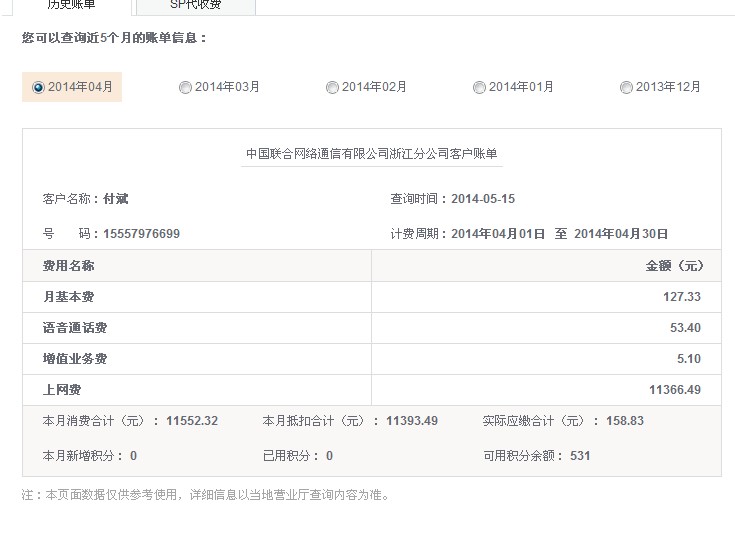Click the 金额（元） column header

[x=674, y=266]
